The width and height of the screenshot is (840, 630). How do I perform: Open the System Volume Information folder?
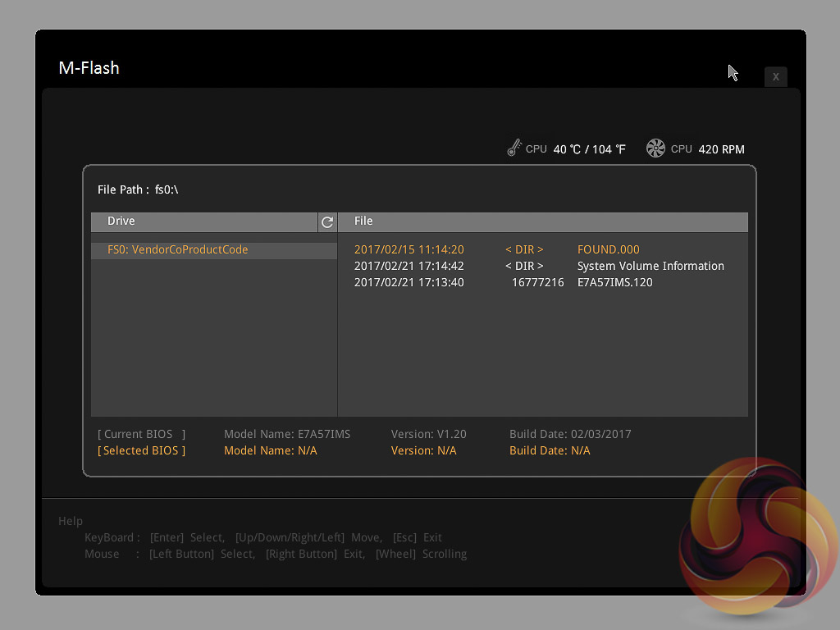click(x=650, y=267)
